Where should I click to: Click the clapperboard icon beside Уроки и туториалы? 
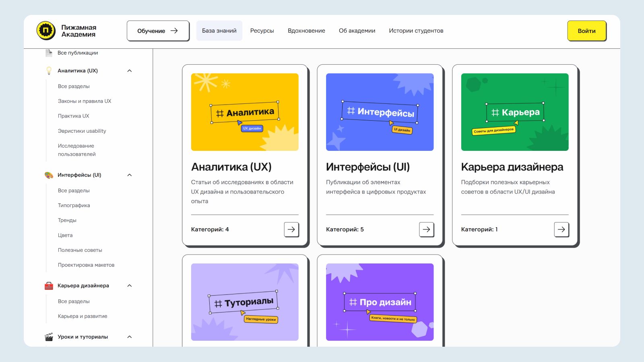(x=49, y=337)
